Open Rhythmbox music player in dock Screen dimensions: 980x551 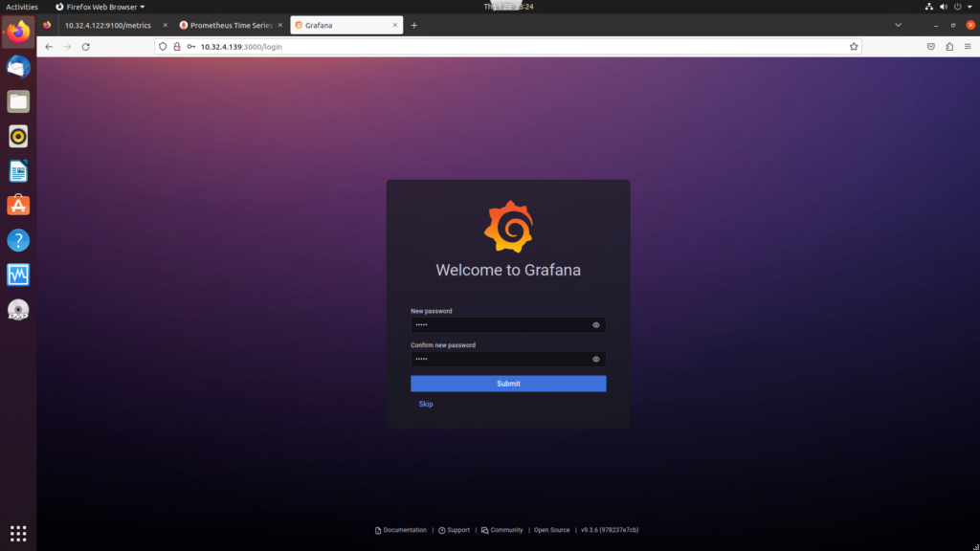pyautogui.click(x=18, y=136)
